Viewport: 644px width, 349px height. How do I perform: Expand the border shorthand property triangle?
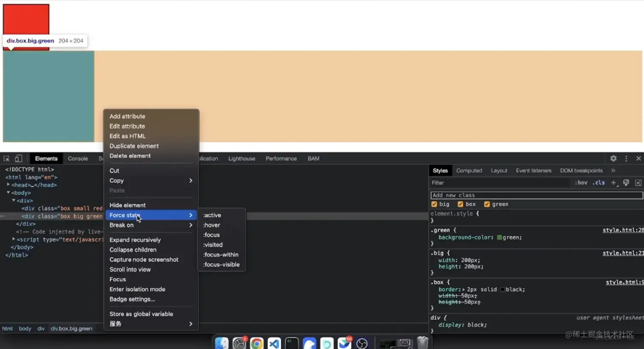tap(463, 289)
